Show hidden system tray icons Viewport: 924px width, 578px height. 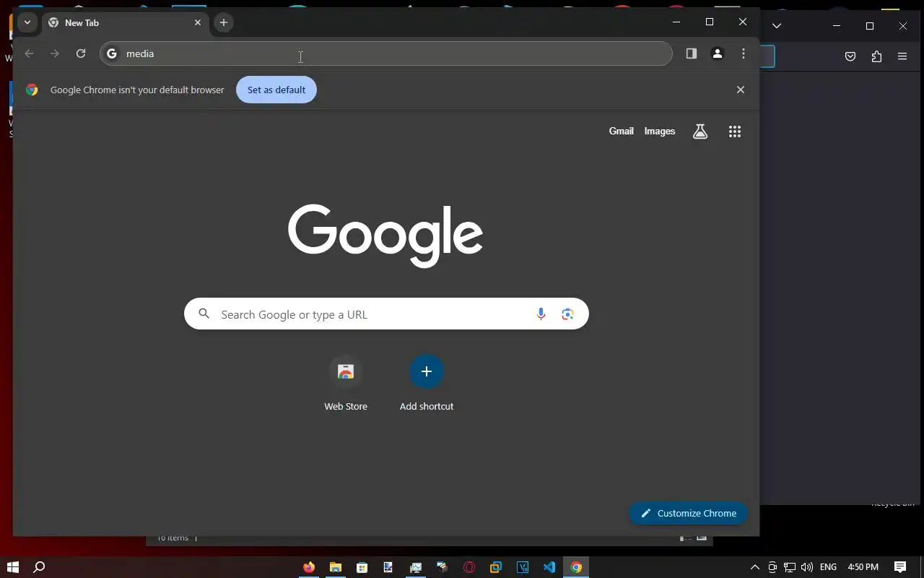point(755,567)
